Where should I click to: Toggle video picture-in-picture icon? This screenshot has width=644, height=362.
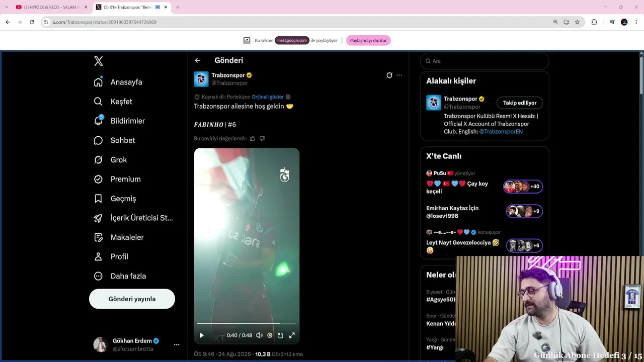pyautogui.click(x=281, y=335)
